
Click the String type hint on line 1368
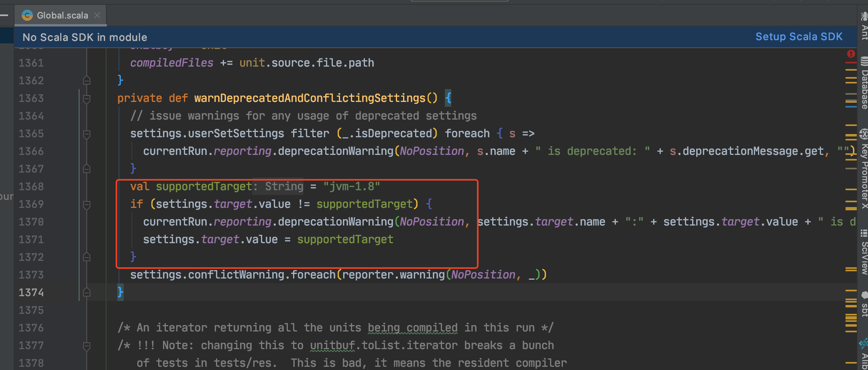[x=284, y=187]
